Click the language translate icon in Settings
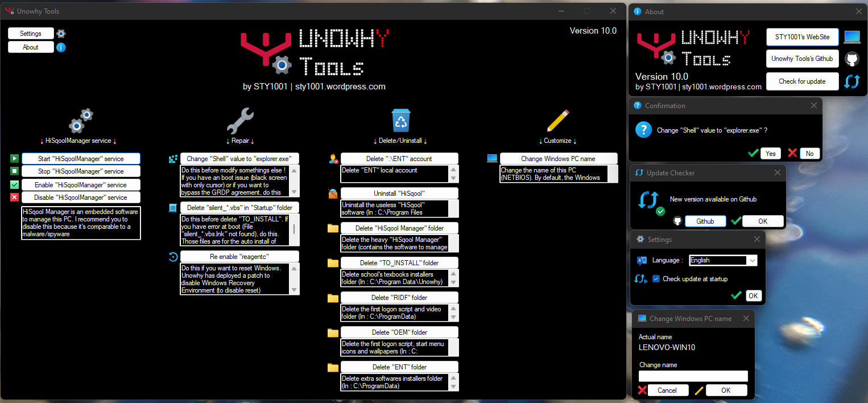The width and height of the screenshot is (868, 403). coord(642,260)
